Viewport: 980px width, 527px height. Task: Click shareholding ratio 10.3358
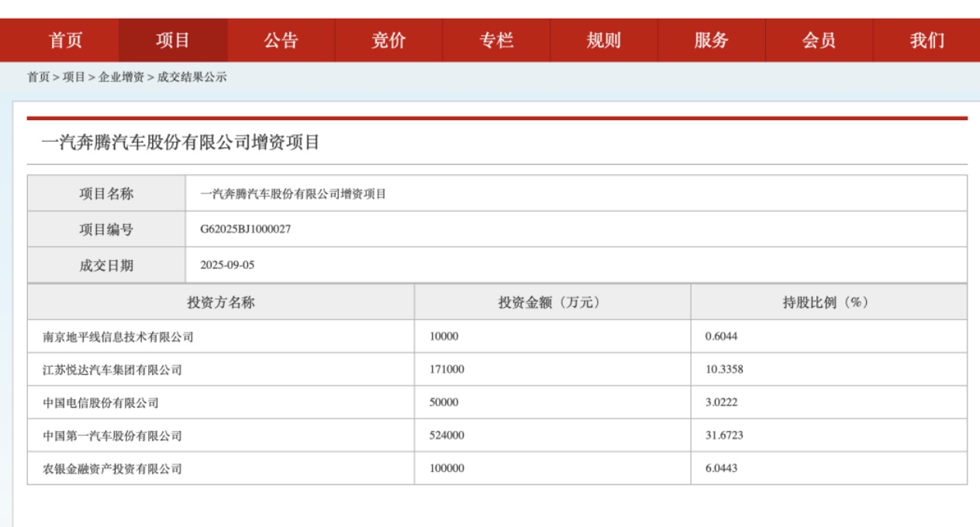[724, 370]
